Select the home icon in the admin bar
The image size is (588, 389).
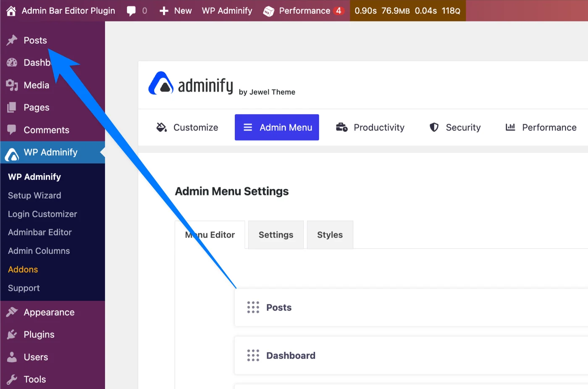point(10,11)
